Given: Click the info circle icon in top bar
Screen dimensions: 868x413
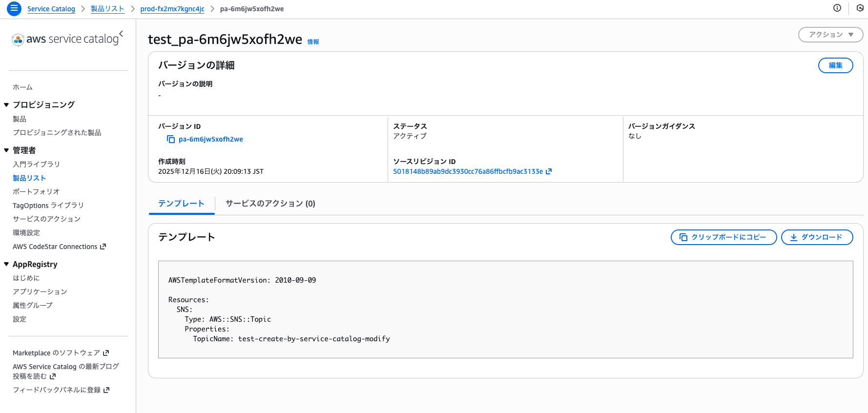Looking at the screenshot, I should pos(837,8).
